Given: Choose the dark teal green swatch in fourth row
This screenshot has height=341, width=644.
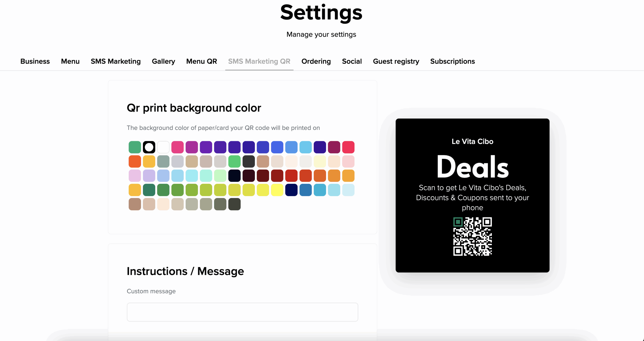Looking at the screenshot, I should (x=149, y=190).
